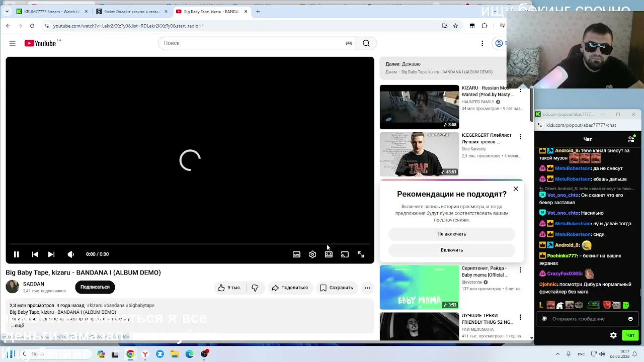Image resolution: width=644 pixels, height=362 pixels.
Task: Go back in the browser
Action: coord(8,26)
